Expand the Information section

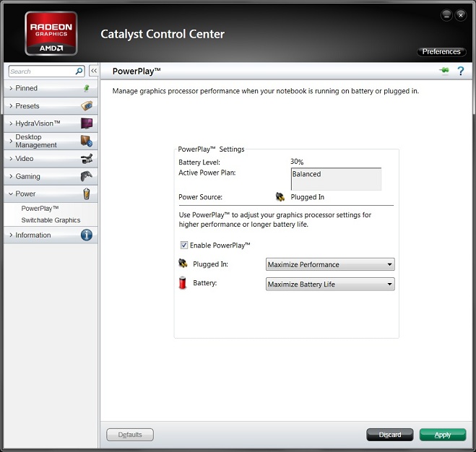coord(51,235)
